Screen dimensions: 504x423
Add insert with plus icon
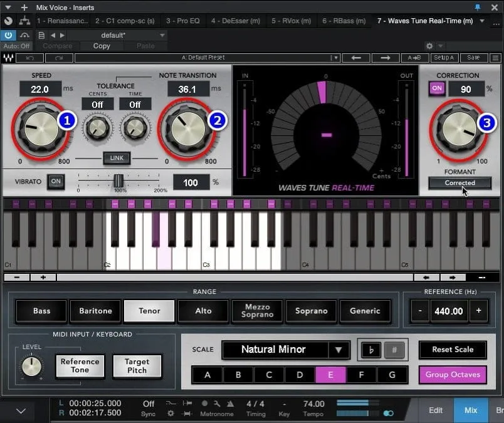[x=24, y=7]
